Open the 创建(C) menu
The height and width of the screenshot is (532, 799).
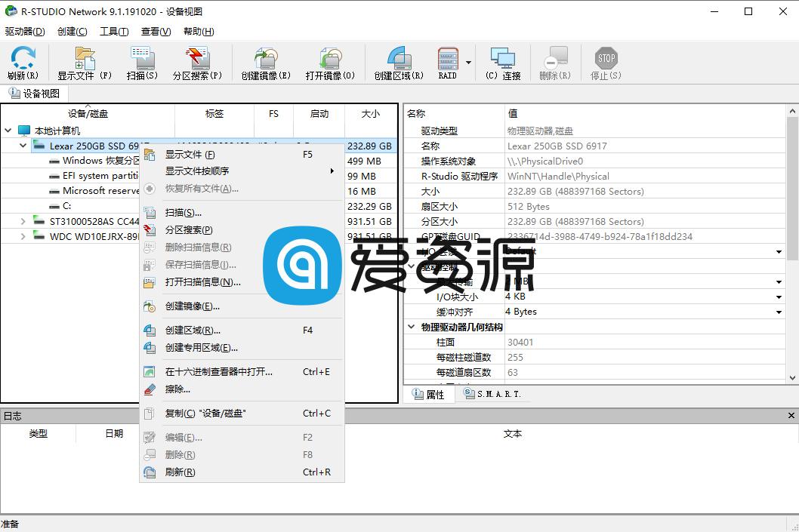click(x=72, y=32)
